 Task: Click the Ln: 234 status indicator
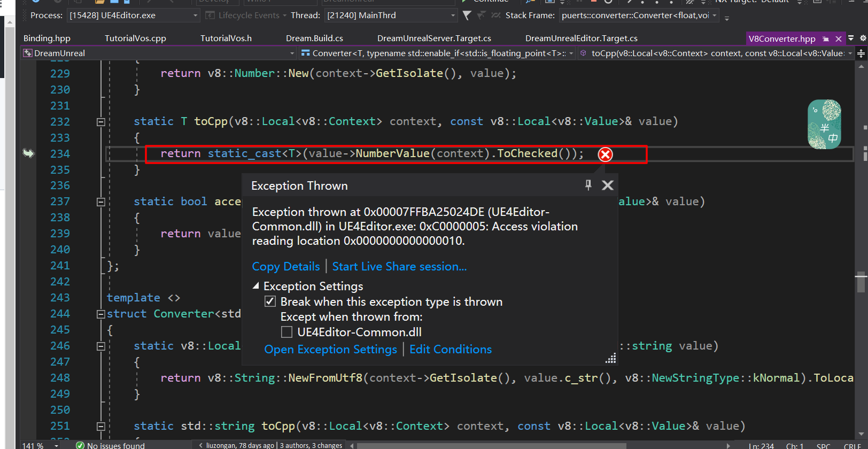[761, 446]
